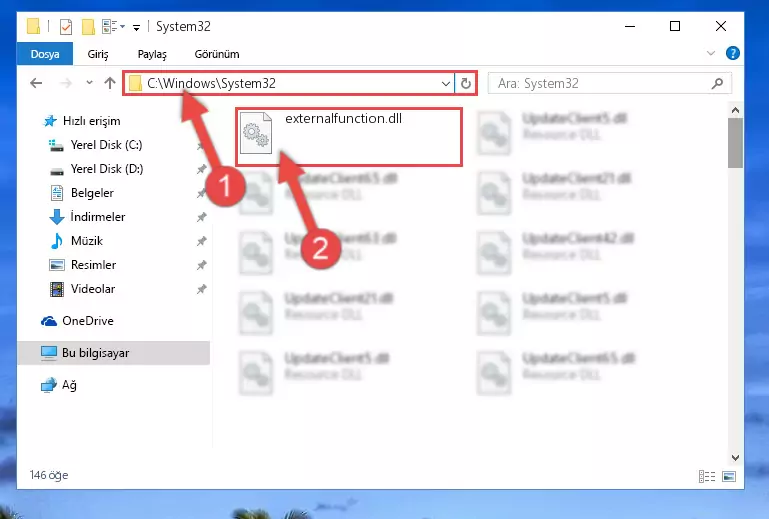
Task: Select Ağ in the navigation pane
Action: (69, 385)
